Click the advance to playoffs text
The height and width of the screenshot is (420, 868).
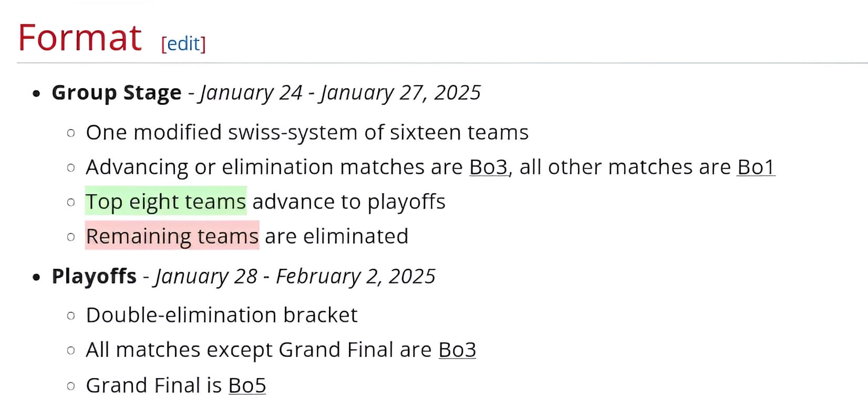point(348,202)
